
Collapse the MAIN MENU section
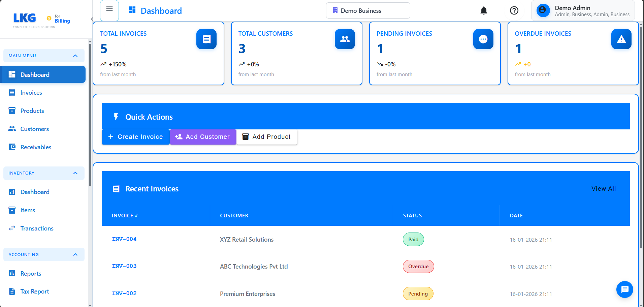[75, 56]
